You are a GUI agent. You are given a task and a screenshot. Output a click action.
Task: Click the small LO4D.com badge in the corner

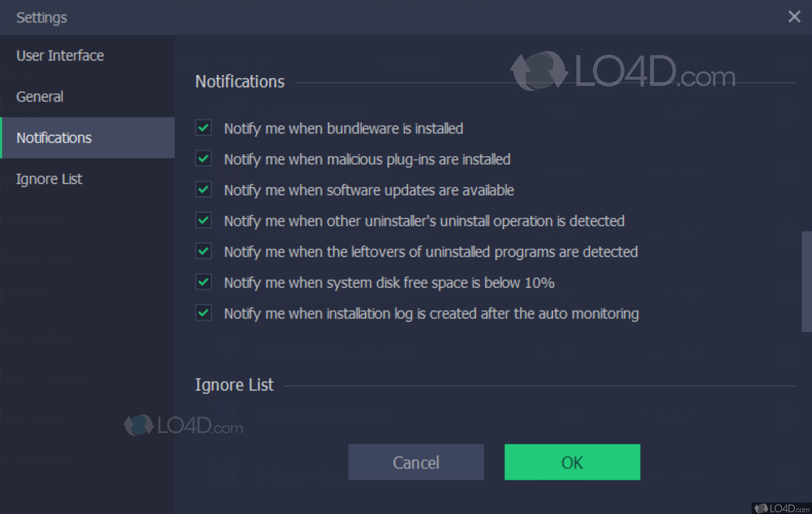pyautogui.click(x=782, y=508)
